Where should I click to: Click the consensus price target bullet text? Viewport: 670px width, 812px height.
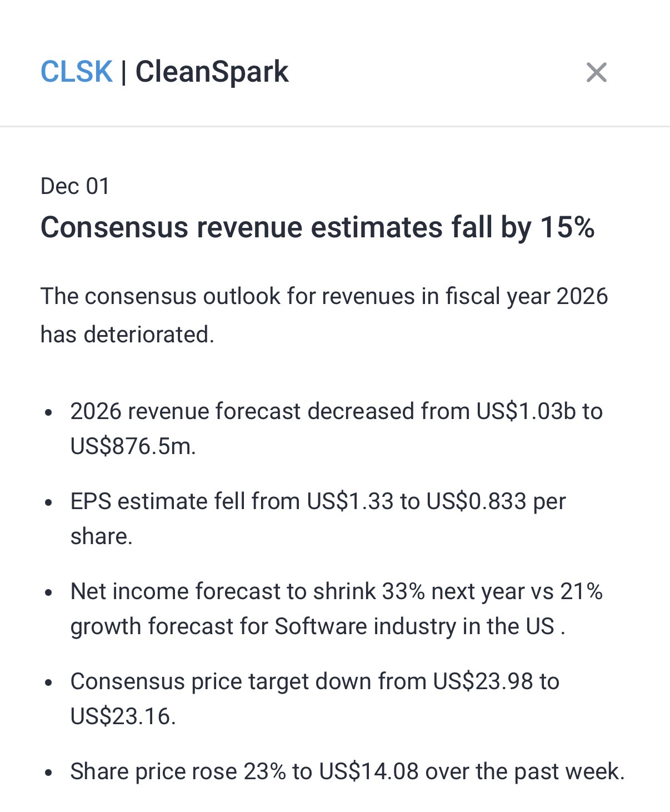[314, 699]
